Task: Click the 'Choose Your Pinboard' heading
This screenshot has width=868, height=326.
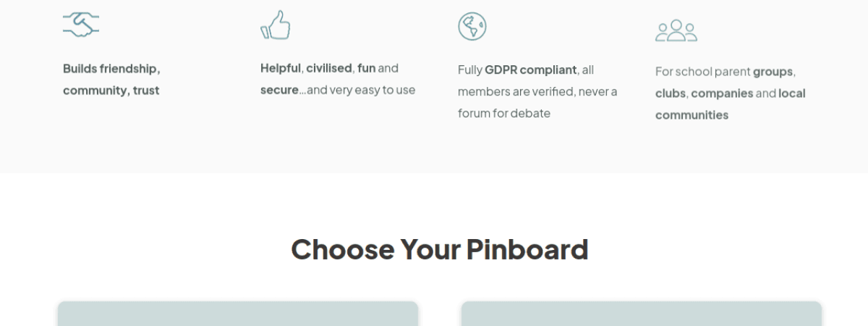Action: click(439, 249)
